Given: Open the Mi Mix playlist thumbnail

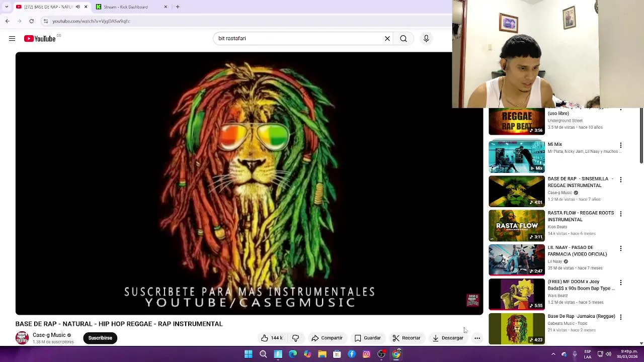Looking at the screenshot, I should click(517, 157).
